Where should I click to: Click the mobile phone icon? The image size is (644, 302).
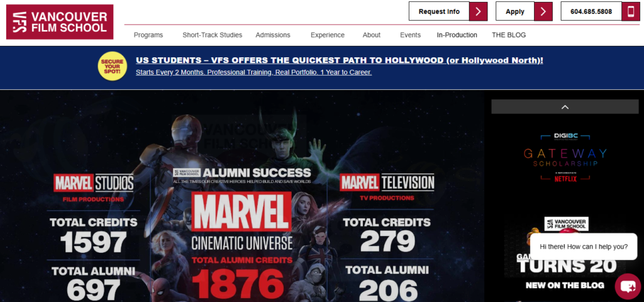click(x=630, y=11)
